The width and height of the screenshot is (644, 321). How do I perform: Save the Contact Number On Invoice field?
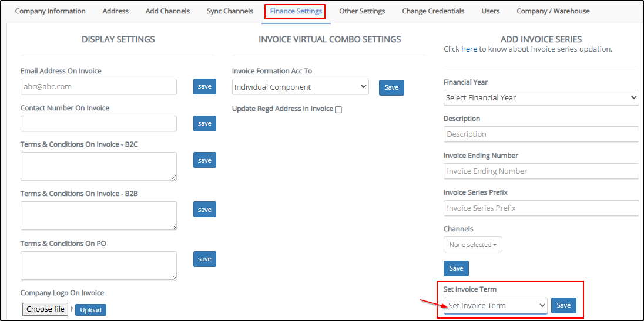point(204,123)
